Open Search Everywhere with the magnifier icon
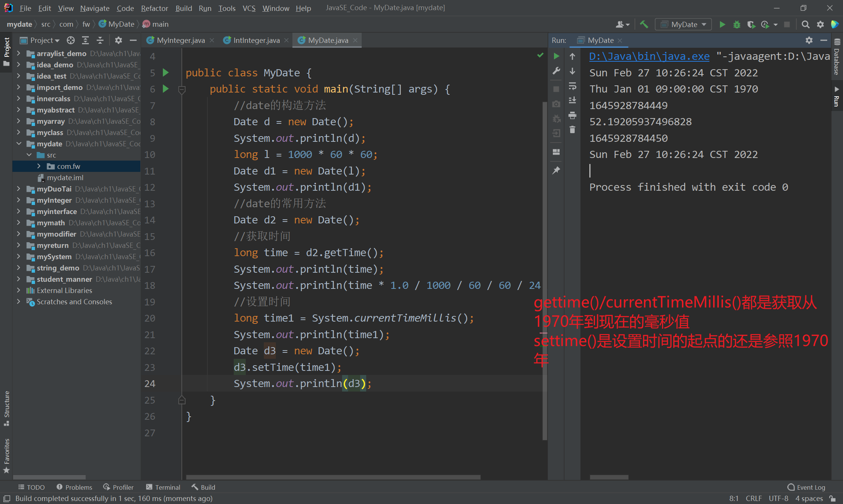 click(805, 24)
